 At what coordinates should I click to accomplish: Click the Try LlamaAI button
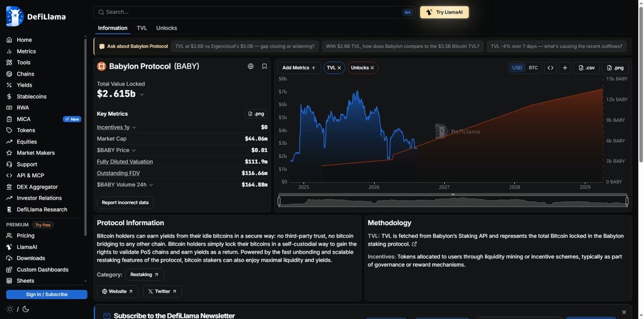tap(444, 12)
